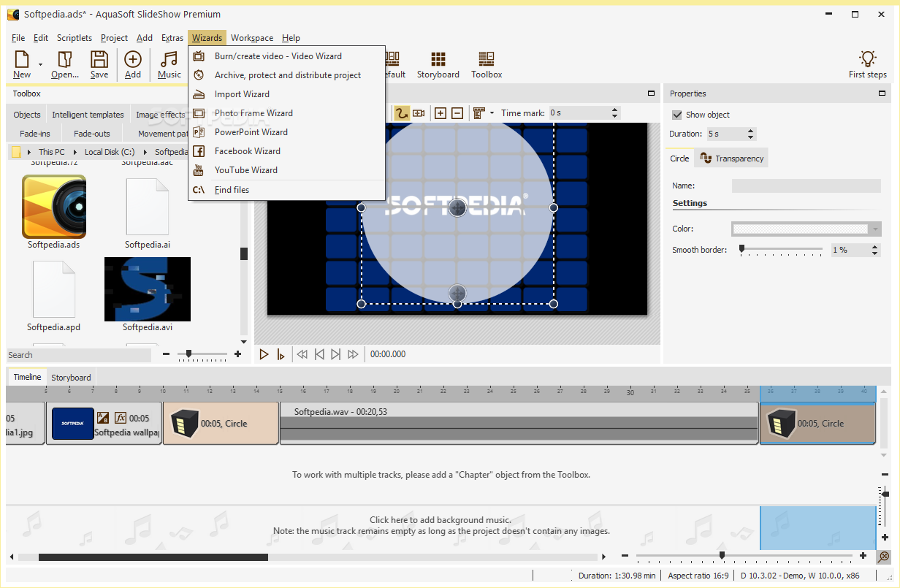
Task: Open the Intelligent templates tab
Action: 88,115
